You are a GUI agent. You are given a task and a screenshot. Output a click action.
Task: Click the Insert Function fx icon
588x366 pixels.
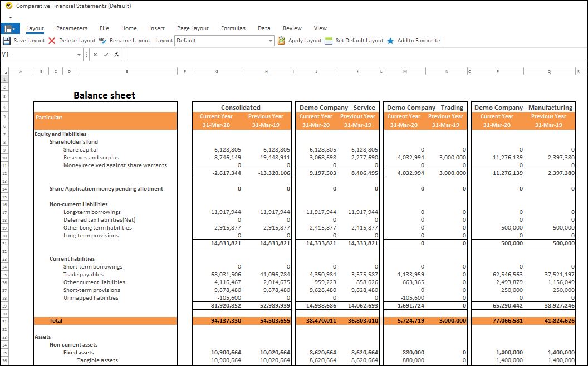[117, 55]
